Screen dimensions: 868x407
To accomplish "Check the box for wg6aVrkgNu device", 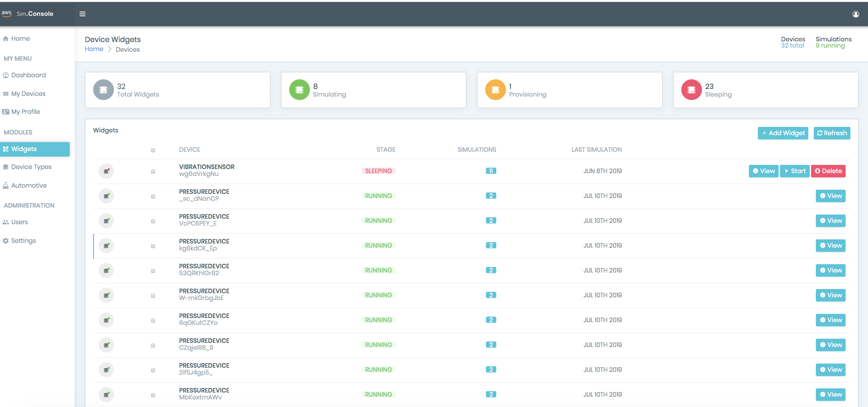I will [x=153, y=171].
